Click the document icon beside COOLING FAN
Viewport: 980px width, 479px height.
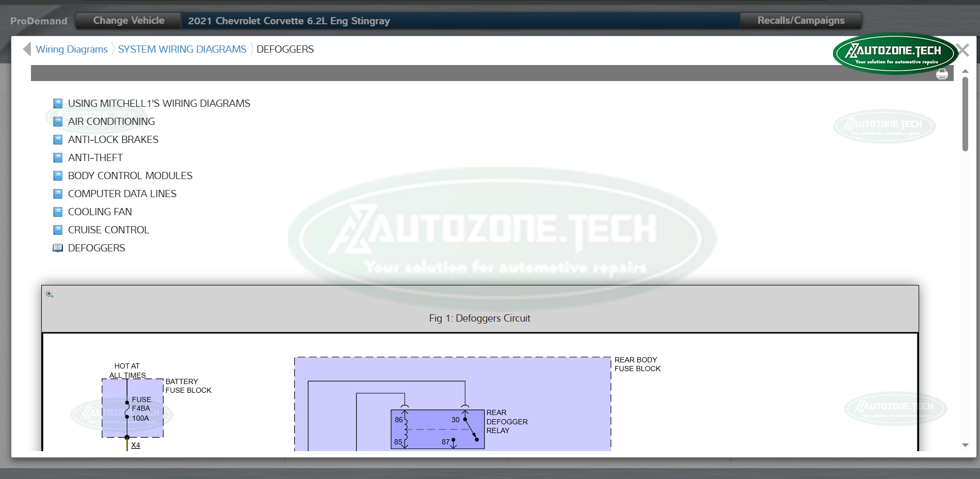[58, 212]
